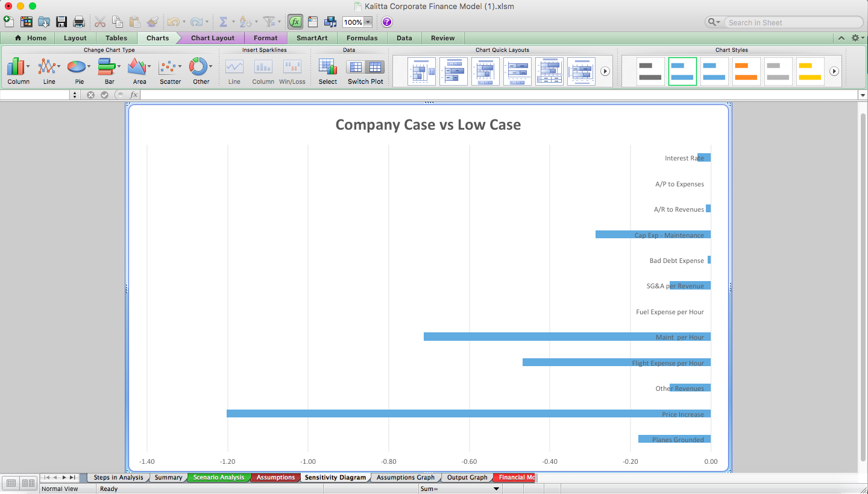
Task: Open the Sum status bar dropdown
Action: tap(497, 489)
